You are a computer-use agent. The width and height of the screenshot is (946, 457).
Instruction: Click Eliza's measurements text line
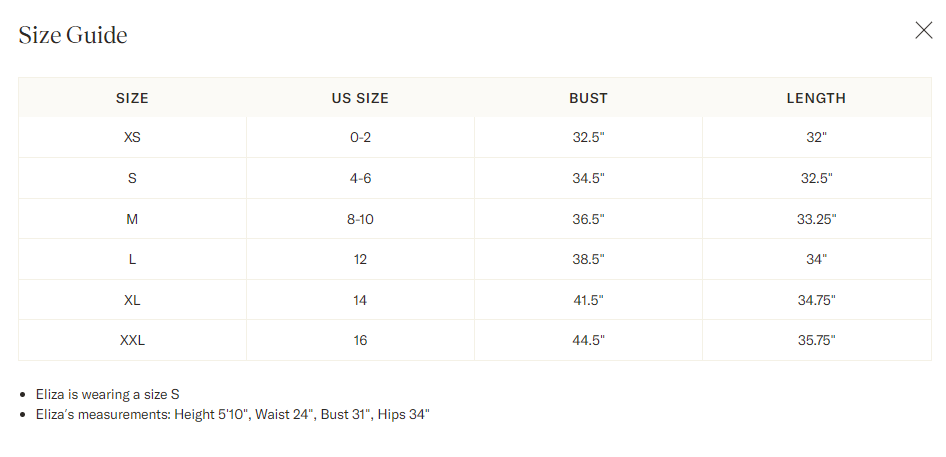pyautogui.click(x=232, y=415)
